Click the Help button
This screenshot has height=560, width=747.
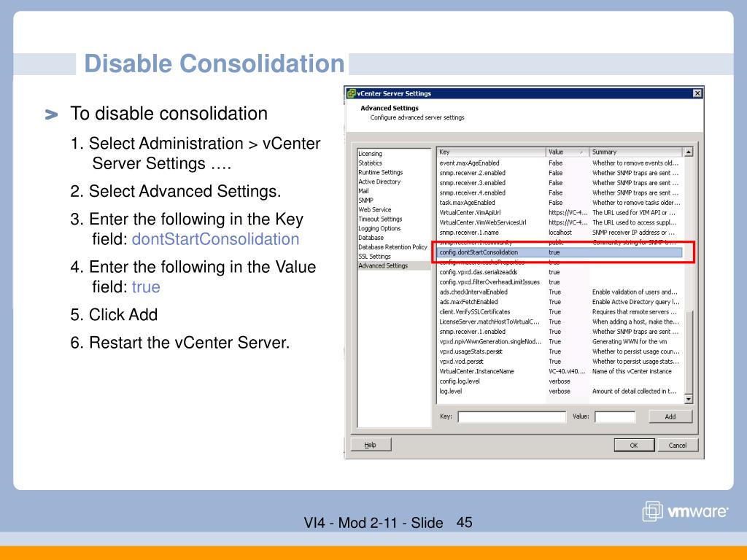[x=371, y=445]
